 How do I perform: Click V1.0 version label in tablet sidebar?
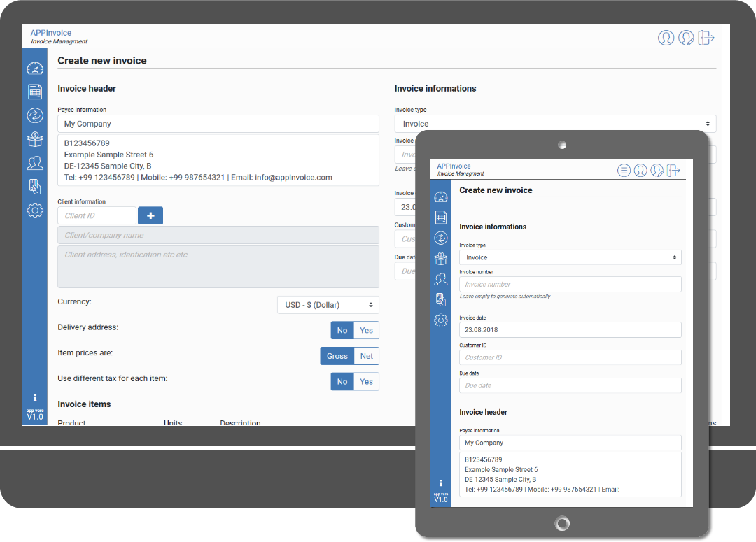(x=441, y=499)
